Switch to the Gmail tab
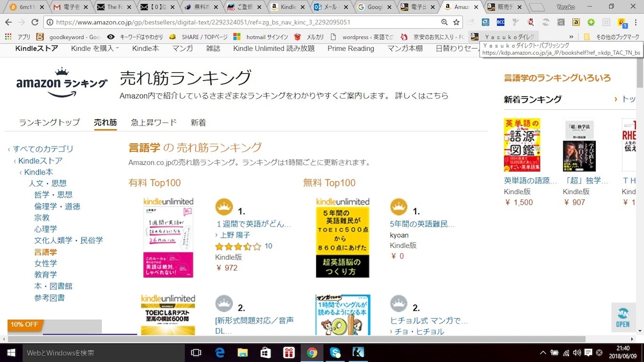The image size is (644, 362). click(x=72, y=7)
